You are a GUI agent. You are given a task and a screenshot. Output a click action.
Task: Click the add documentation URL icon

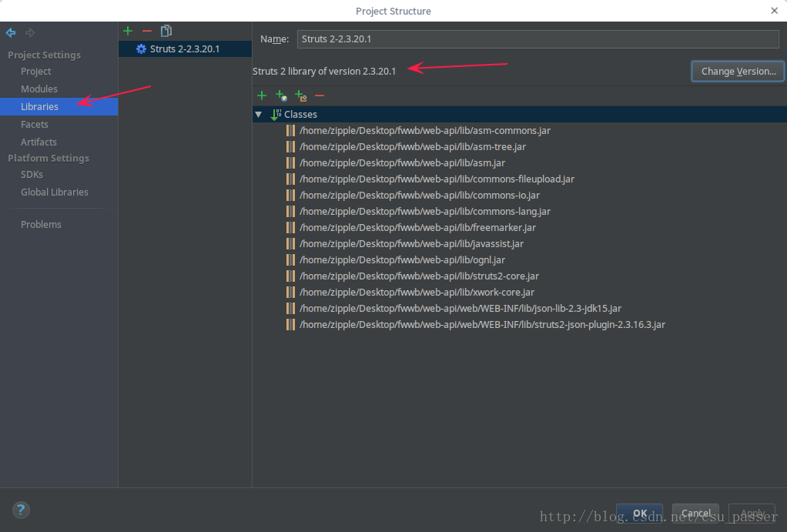click(x=281, y=95)
